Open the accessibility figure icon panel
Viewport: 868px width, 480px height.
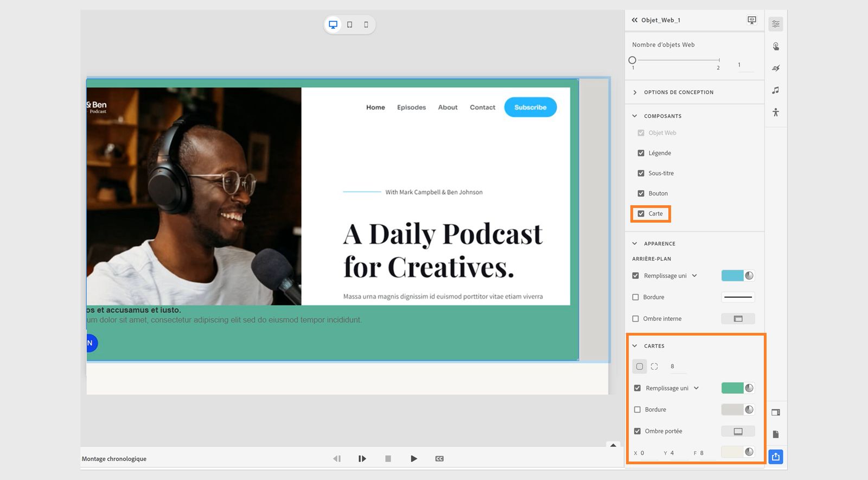coord(776,112)
